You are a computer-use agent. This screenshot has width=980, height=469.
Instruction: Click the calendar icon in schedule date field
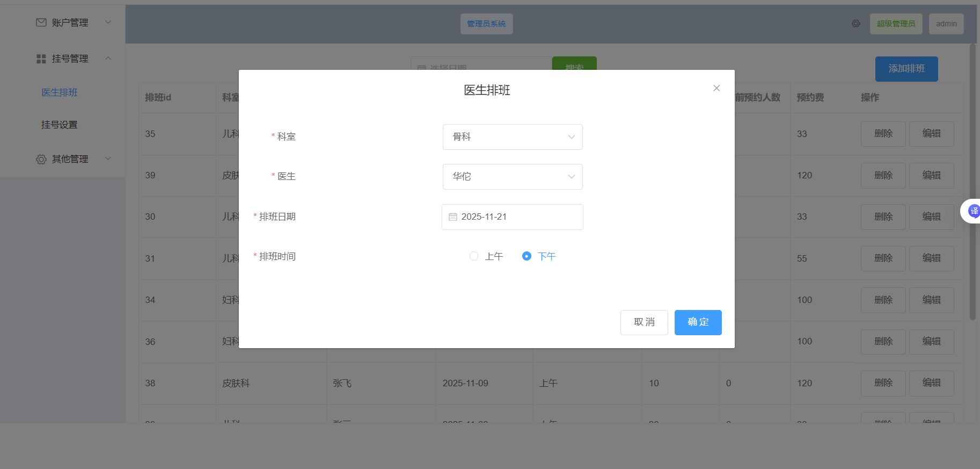pos(452,217)
